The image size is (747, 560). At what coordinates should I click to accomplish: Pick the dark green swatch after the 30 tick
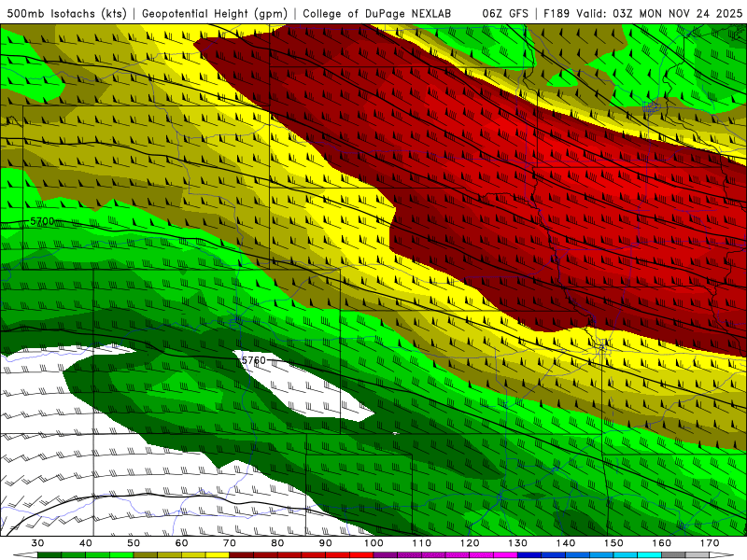pyautogui.click(x=49, y=555)
